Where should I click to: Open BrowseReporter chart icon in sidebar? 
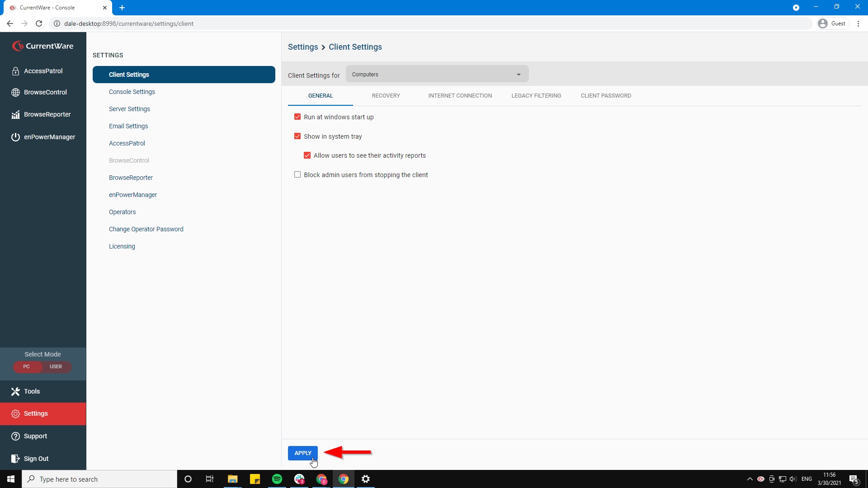(15, 114)
